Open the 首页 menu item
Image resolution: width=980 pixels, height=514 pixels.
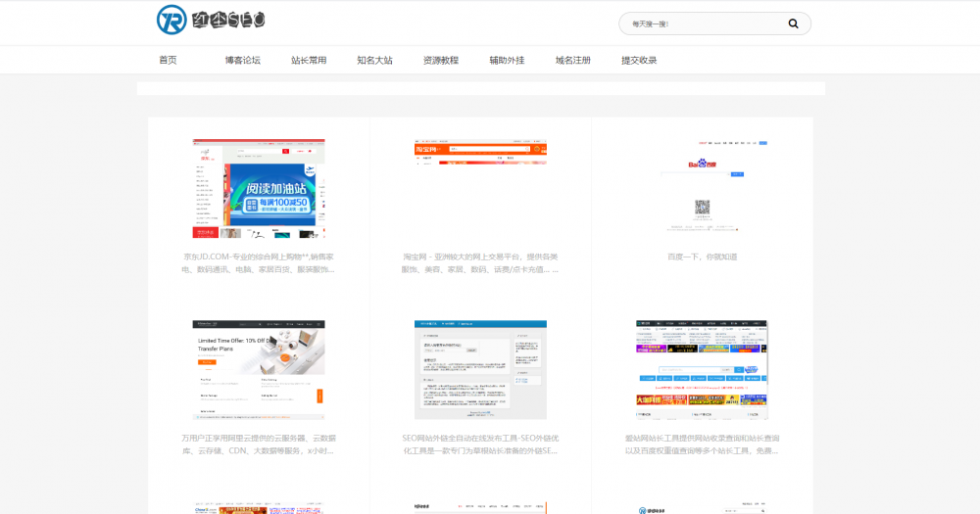click(x=168, y=60)
